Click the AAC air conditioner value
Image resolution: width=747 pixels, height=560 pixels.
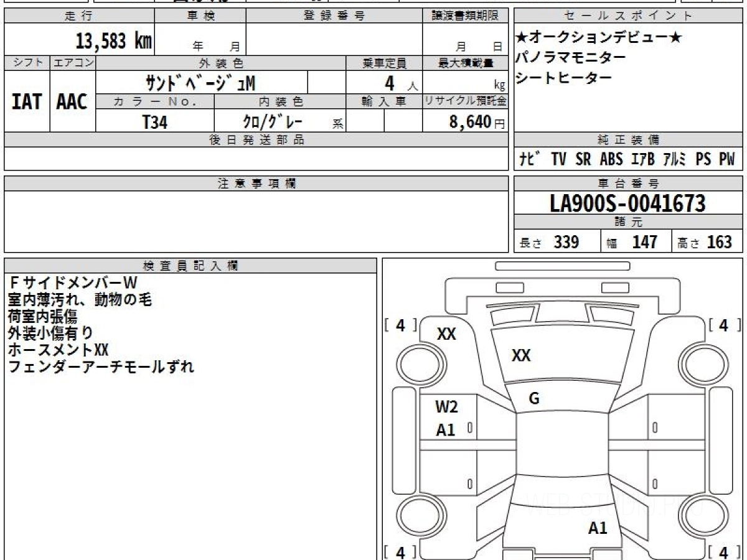click(x=72, y=102)
